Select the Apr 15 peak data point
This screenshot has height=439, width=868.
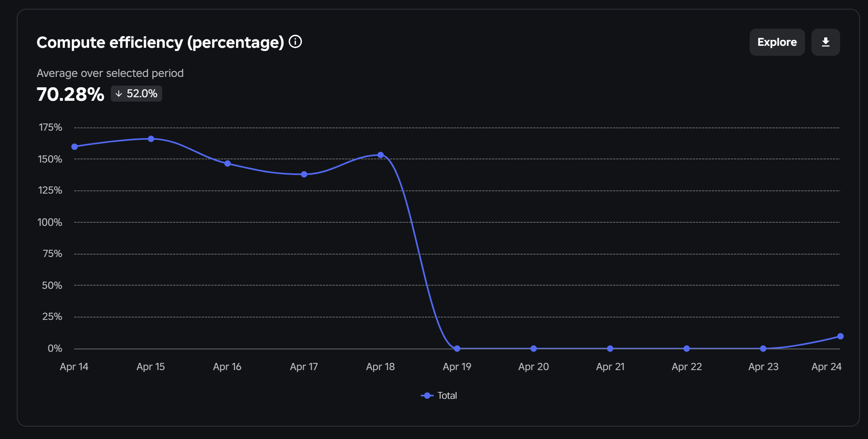151,139
